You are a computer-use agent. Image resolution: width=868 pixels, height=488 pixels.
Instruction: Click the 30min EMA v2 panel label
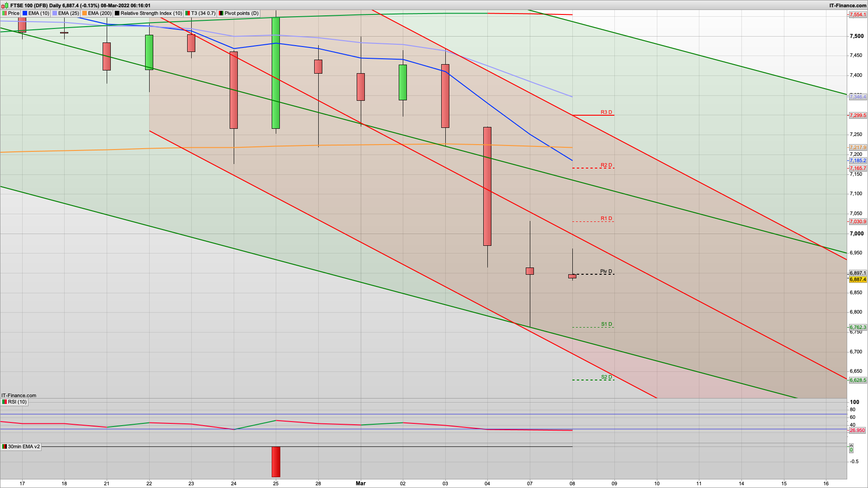[21, 446]
